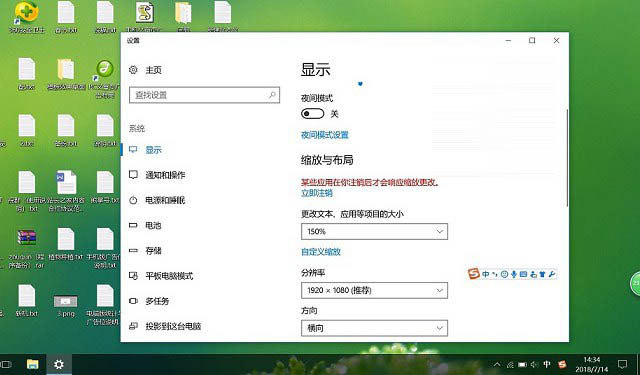This screenshot has width=640, height=375.
Task: Open emoji smiley panel on Sogou toolbar
Action: [504, 274]
